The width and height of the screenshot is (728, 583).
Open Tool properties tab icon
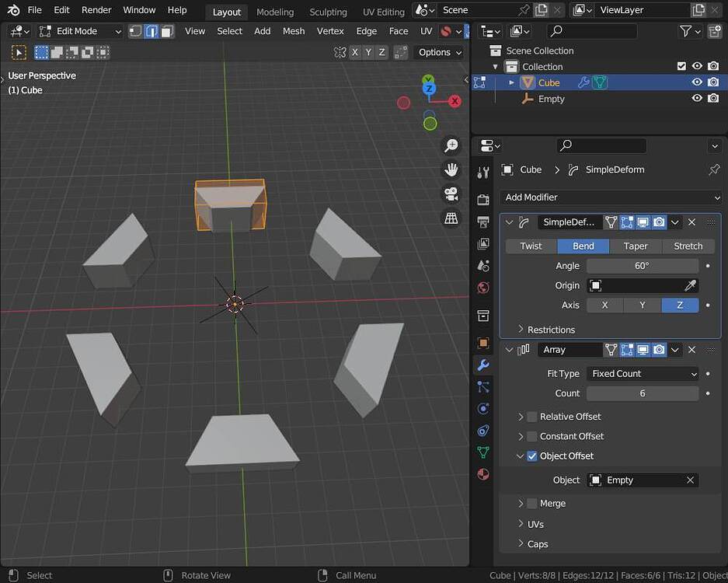(x=482, y=173)
